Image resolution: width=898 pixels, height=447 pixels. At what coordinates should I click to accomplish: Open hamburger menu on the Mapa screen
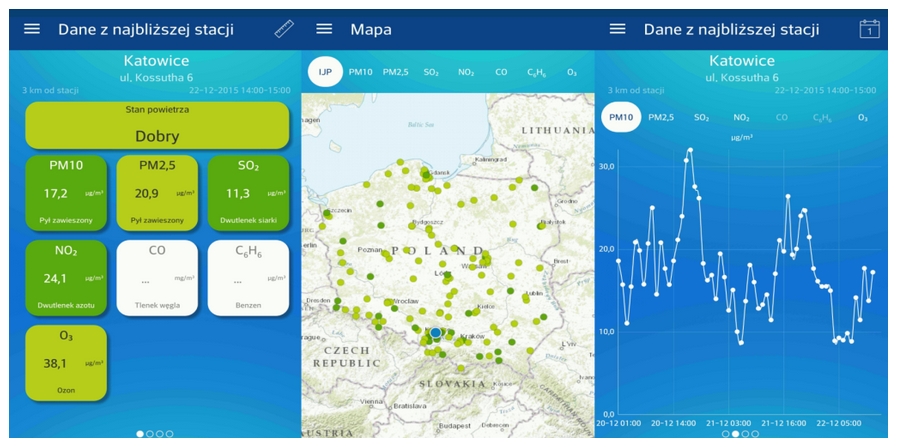coord(324,29)
